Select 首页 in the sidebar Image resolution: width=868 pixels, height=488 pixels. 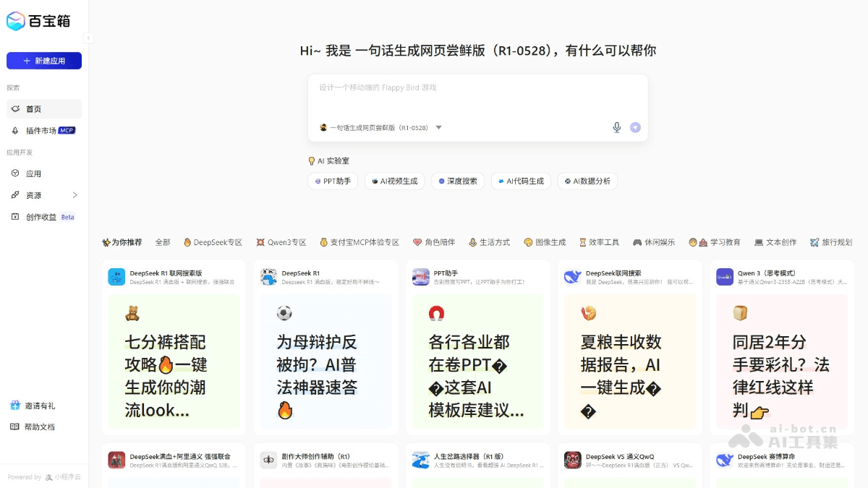(x=33, y=108)
